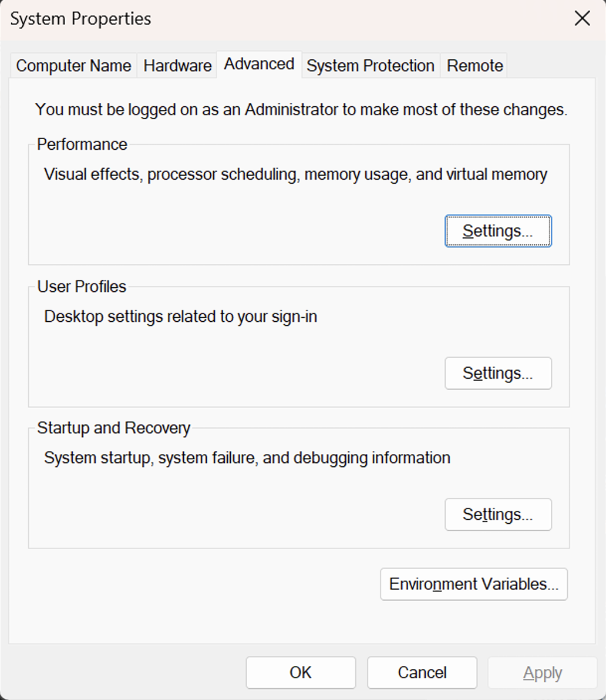Open the Environment Variables dialog
The height and width of the screenshot is (700, 606).
point(474,584)
